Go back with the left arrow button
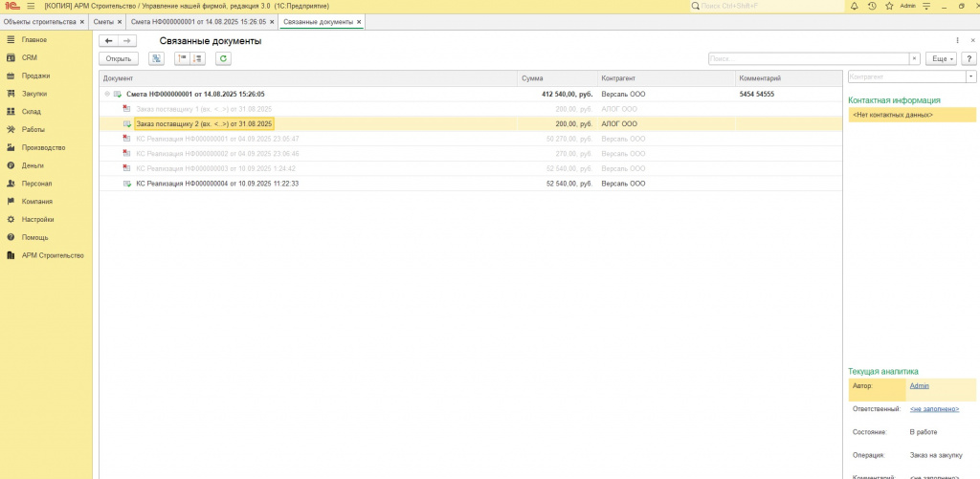The height and width of the screenshot is (479, 980). (x=109, y=40)
